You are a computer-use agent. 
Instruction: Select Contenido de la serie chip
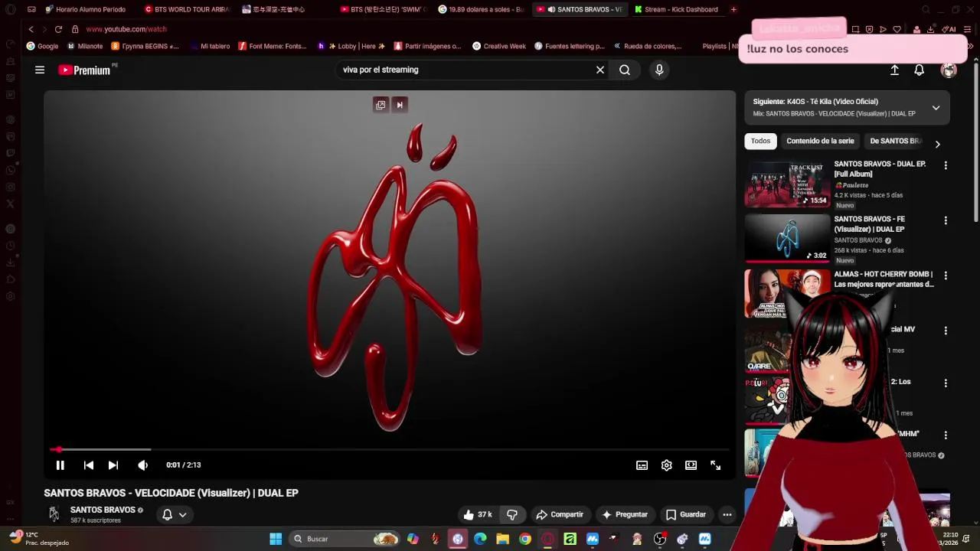coord(820,141)
